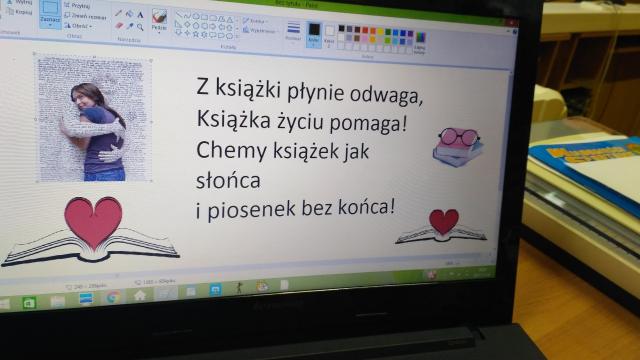640x360 pixels.
Task: Open Google Chrome from the taskbar
Action: pyautogui.click(x=113, y=298)
